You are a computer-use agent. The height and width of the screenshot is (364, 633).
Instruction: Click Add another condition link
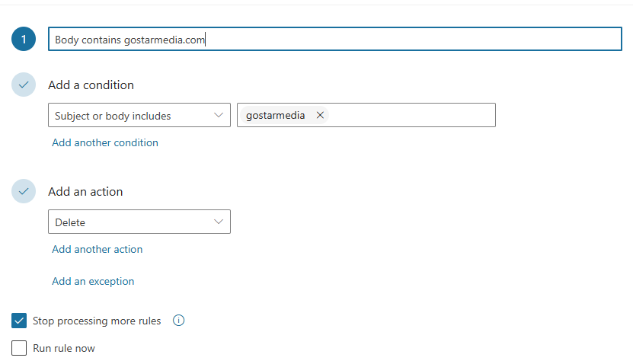[x=105, y=143]
